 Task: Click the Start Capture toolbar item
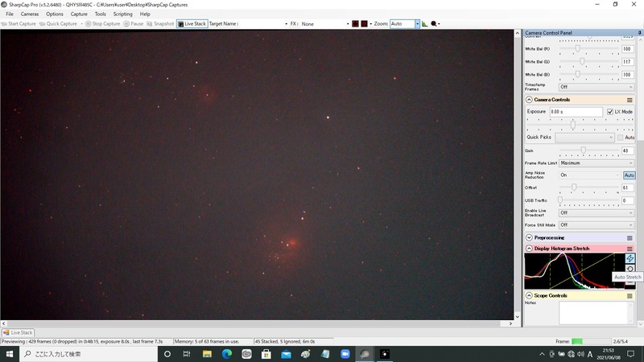tap(19, 24)
